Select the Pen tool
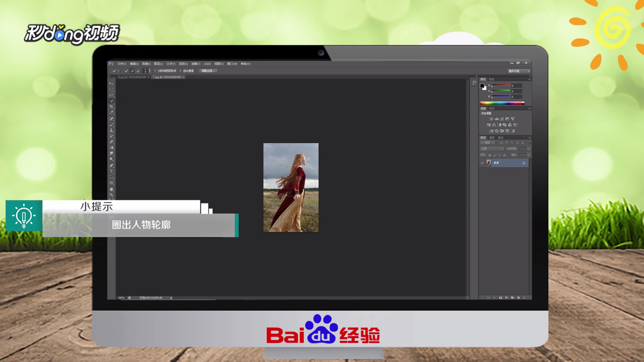644x362 pixels. point(112,165)
